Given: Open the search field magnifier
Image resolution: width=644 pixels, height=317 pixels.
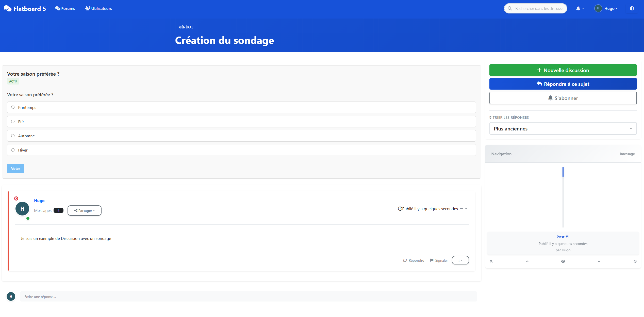Looking at the screenshot, I should coord(510,8).
